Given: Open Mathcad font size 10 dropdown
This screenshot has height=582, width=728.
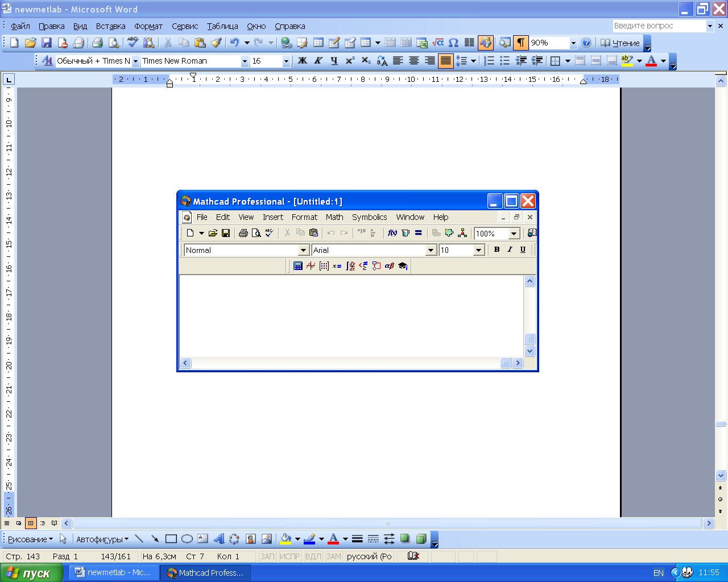Looking at the screenshot, I should point(479,250).
